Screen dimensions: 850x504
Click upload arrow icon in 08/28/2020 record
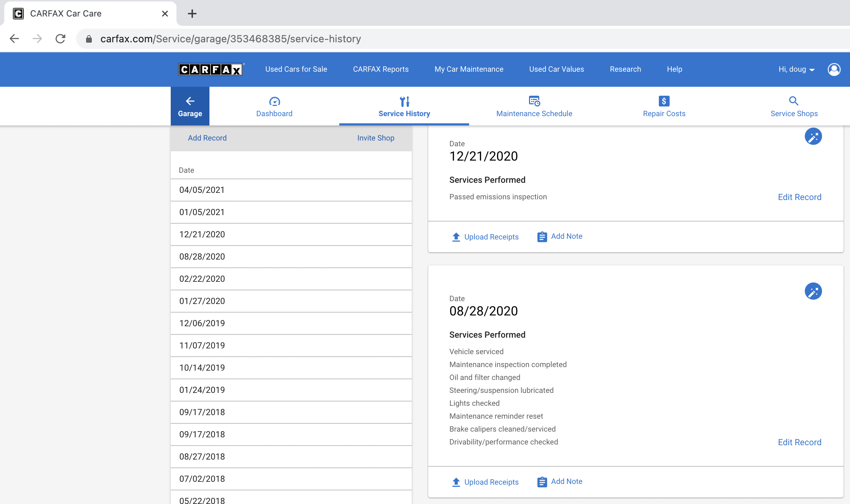tap(456, 482)
